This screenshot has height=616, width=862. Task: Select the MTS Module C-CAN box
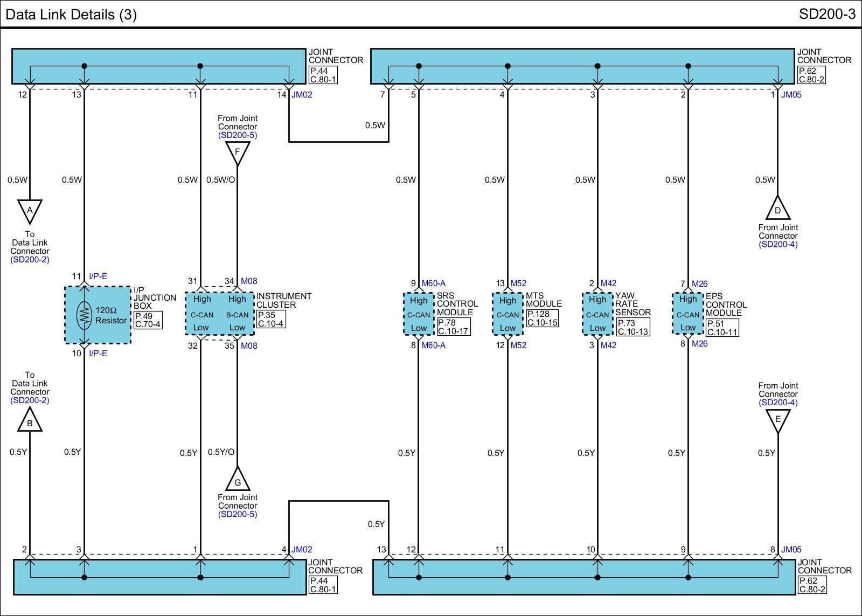click(x=508, y=314)
